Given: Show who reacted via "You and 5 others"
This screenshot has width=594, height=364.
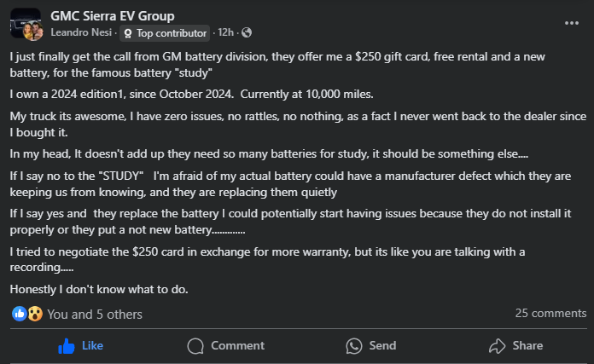Looking at the screenshot, I should click(95, 314).
